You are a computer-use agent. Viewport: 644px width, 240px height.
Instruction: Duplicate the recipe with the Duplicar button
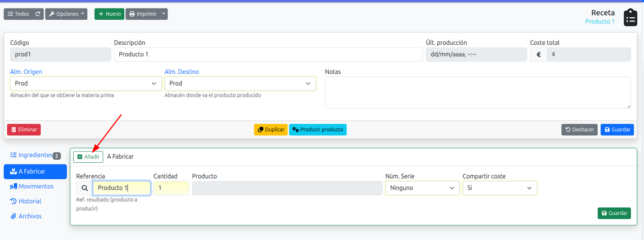tap(271, 129)
